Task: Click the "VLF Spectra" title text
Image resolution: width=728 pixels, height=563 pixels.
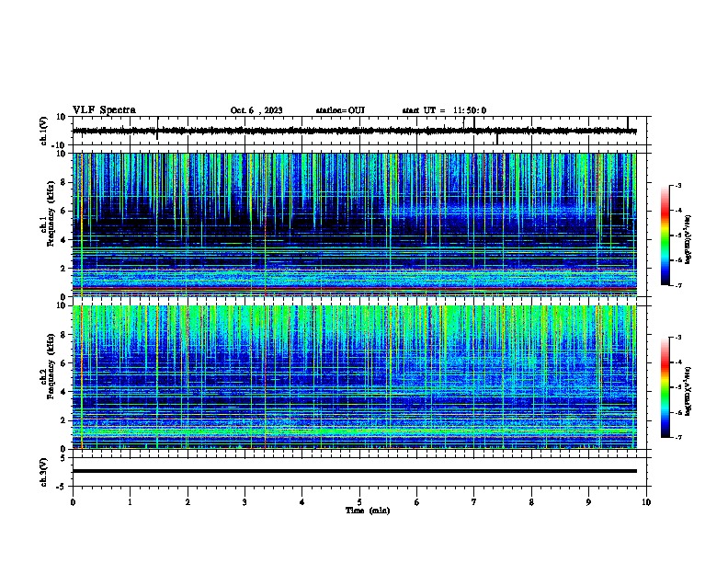Action: 104,110
